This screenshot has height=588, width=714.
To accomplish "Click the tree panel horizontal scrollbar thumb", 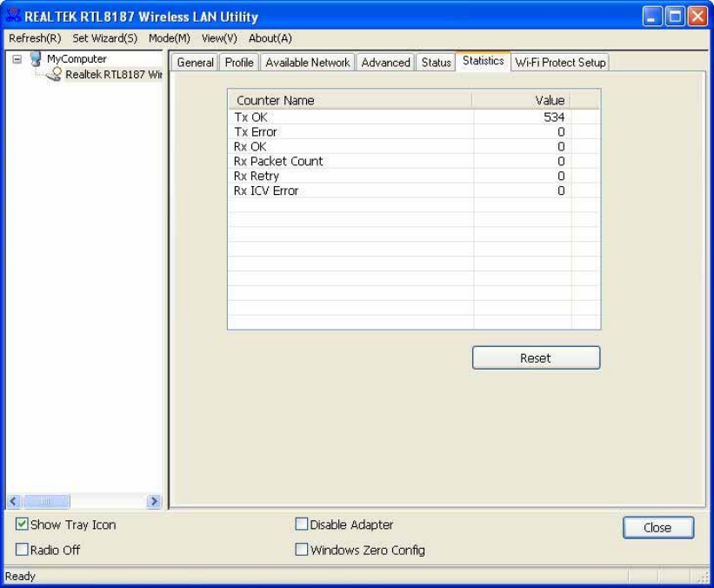I will [46, 502].
